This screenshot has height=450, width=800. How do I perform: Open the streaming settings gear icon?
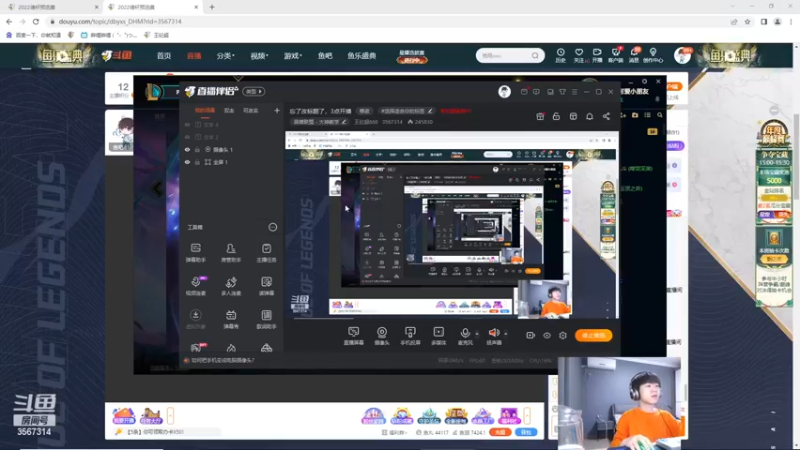pyautogui.click(x=563, y=335)
